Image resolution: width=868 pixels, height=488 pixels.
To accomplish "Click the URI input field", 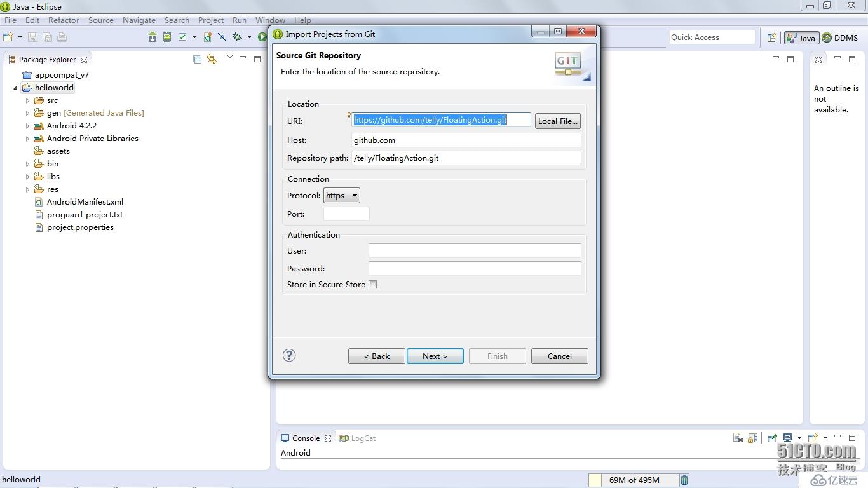I will pos(442,120).
